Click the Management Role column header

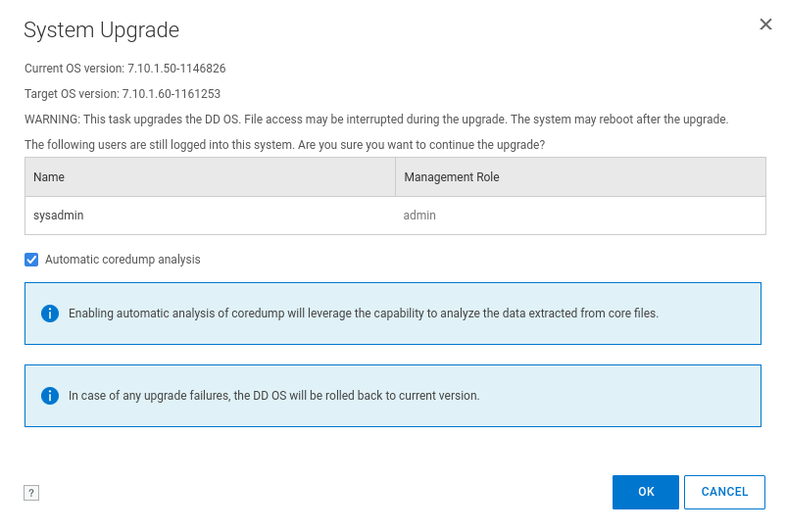coord(451,177)
